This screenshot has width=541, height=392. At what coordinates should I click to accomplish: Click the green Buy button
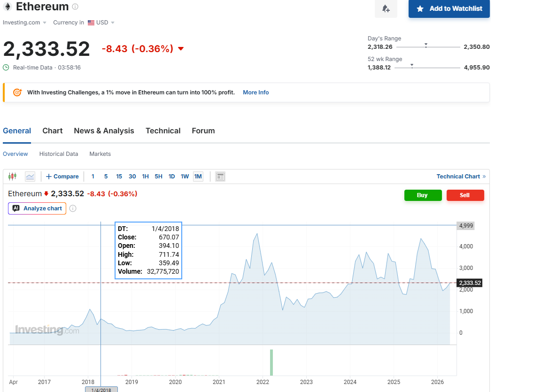click(x=423, y=195)
